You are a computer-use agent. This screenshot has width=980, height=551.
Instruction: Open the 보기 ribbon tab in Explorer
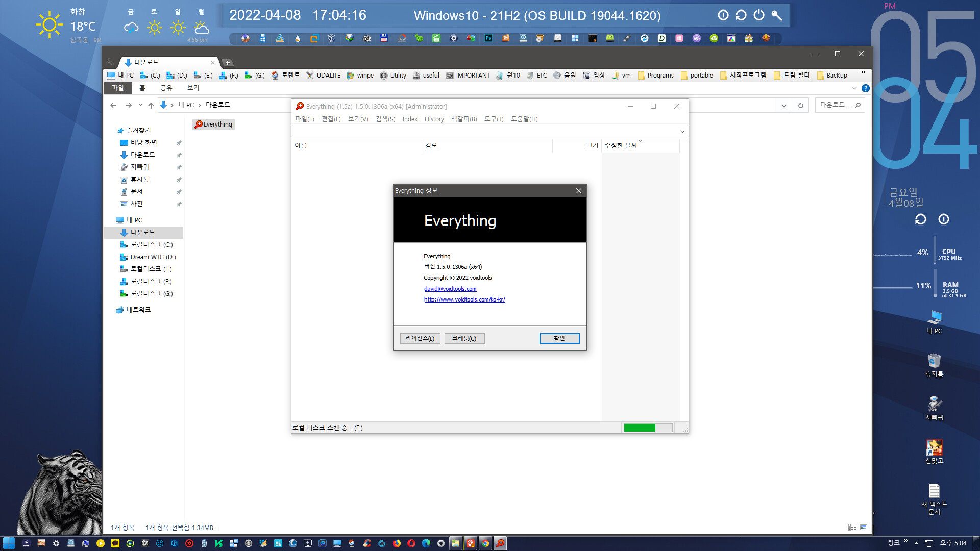pyautogui.click(x=193, y=88)
